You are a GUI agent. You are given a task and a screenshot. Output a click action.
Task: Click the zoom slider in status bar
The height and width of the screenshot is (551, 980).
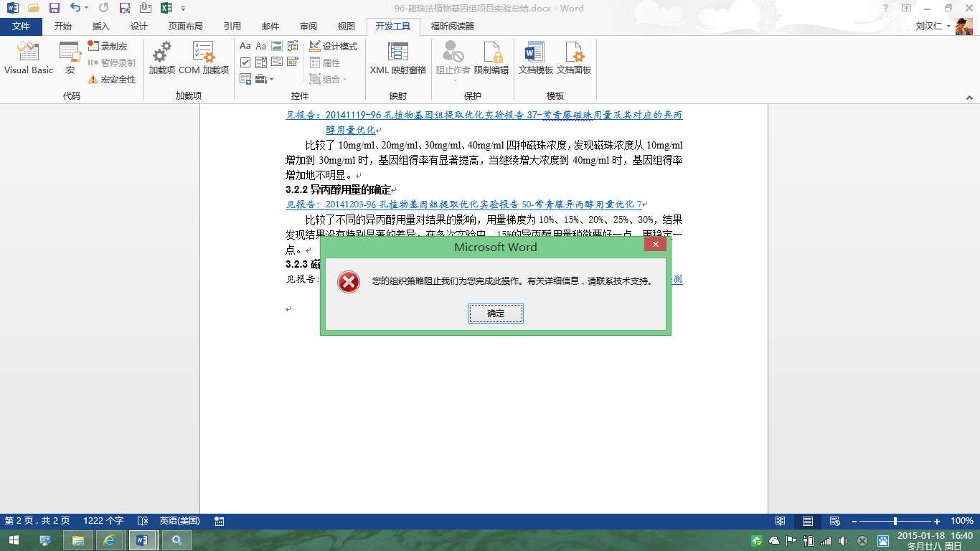tap(895, 521)
